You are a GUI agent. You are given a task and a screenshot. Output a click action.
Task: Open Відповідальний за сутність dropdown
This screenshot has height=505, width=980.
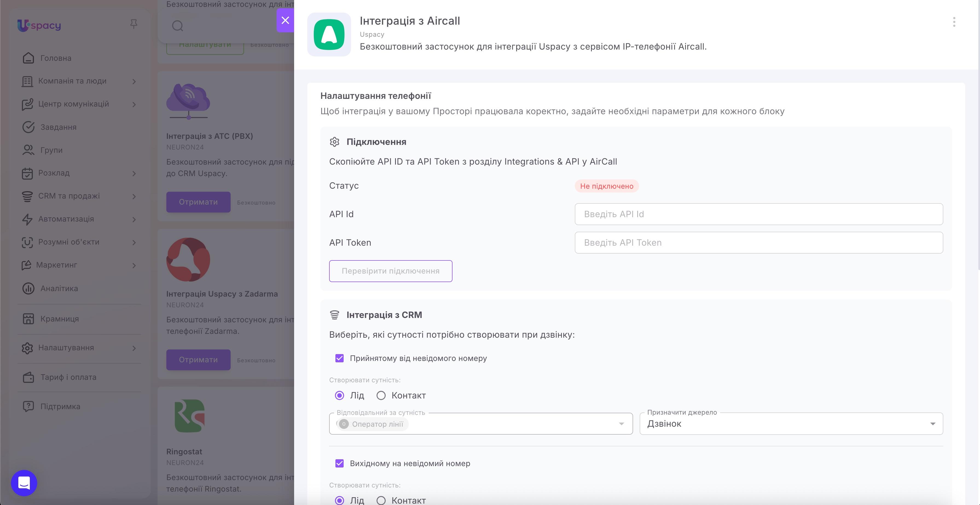(481, 424)
